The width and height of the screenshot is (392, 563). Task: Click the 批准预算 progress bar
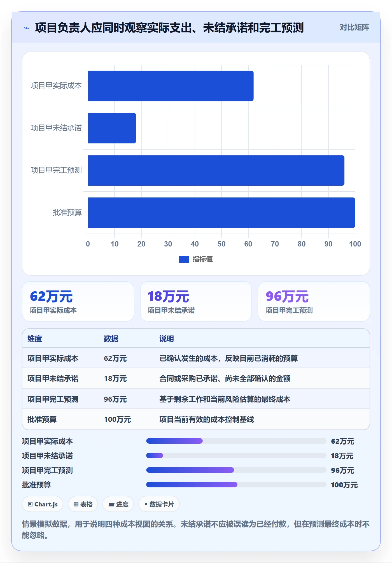tap(236, 485)
